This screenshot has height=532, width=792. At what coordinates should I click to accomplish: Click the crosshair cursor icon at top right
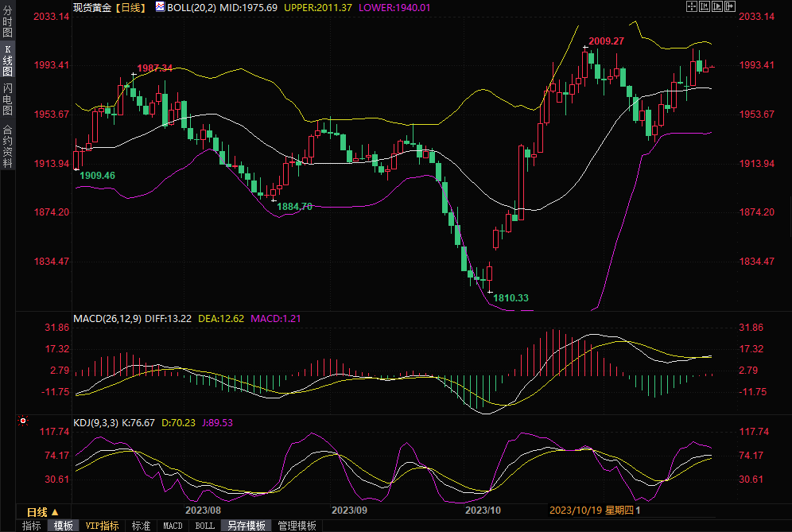[691, 6]
